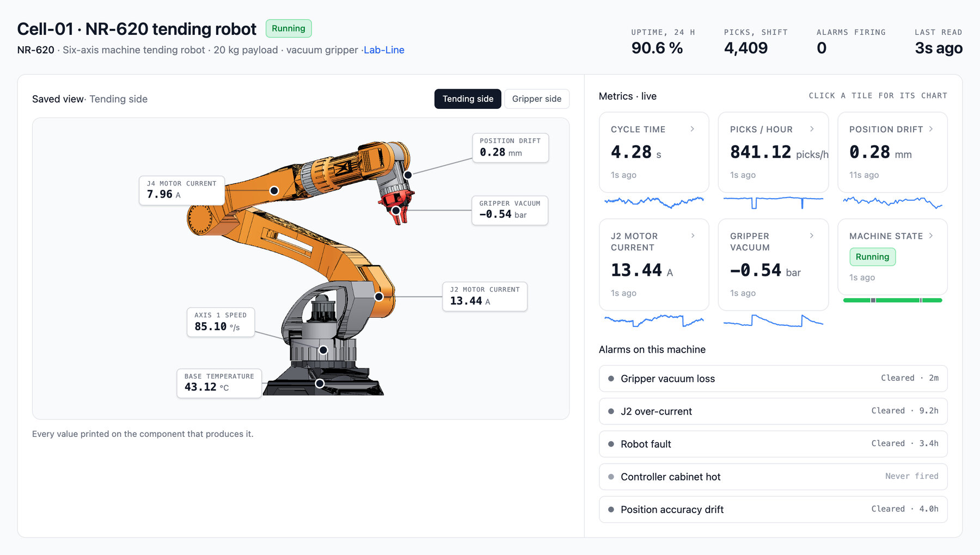Click the base temperature hotspot dot
This screenshot has height=555, width=980.
pyautogui.click(x=320, y=384)
